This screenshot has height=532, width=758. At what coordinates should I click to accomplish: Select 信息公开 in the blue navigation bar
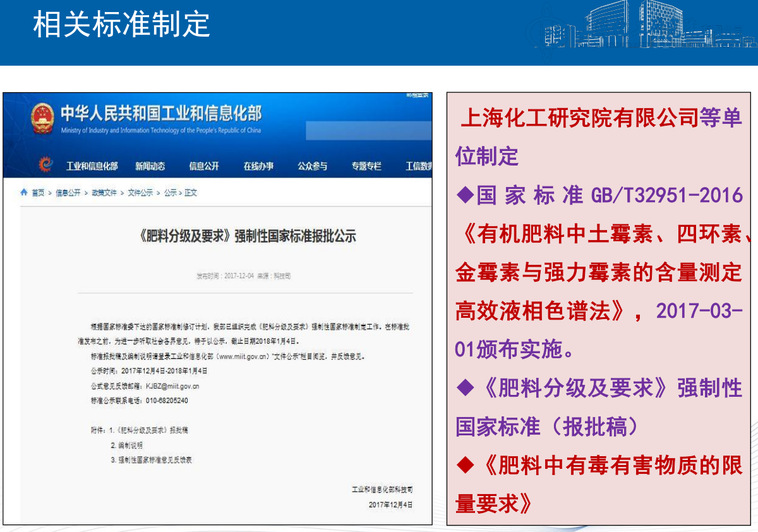pyautogui.click(x=204, y=166)
